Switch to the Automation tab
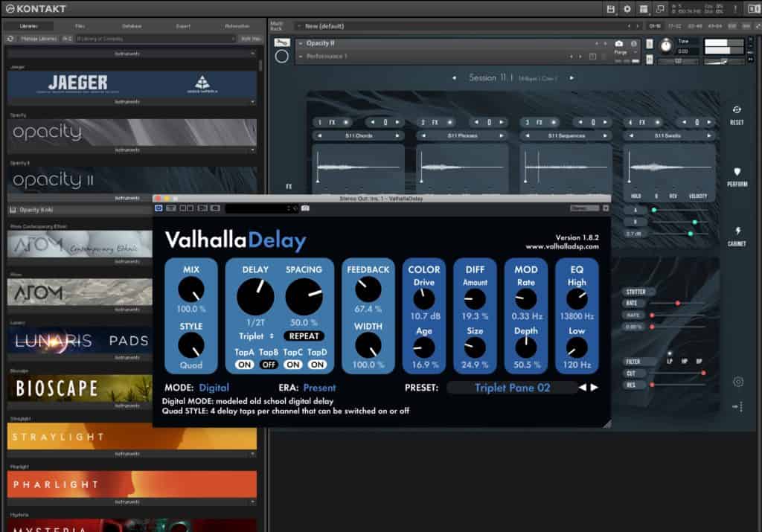762x532 pixels. [237, 26]
